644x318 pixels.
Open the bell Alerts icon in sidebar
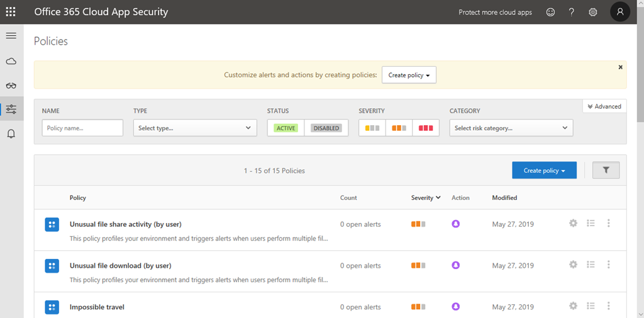pos(11,134)
